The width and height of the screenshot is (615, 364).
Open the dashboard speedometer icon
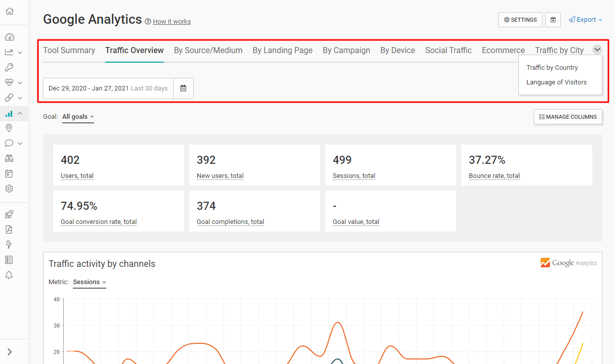tap(9, 37)
